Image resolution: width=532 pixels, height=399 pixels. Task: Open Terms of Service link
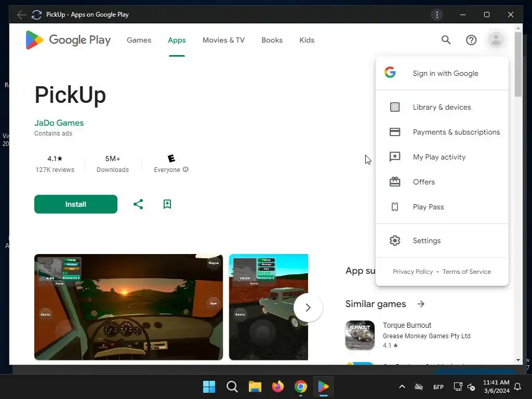tap(467, 271)
